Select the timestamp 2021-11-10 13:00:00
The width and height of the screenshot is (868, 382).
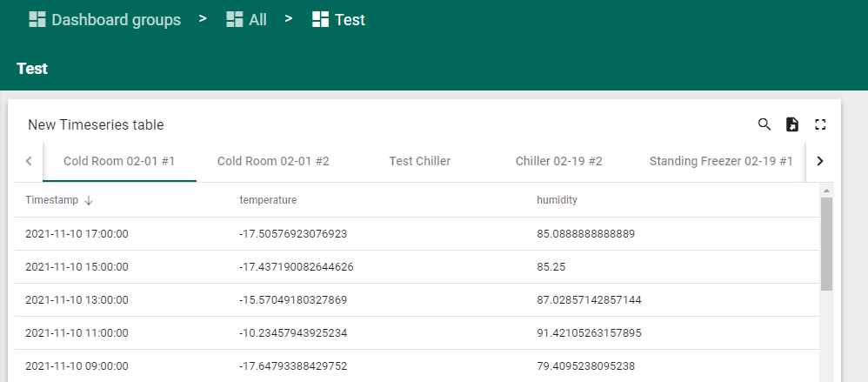click(77, 300)
